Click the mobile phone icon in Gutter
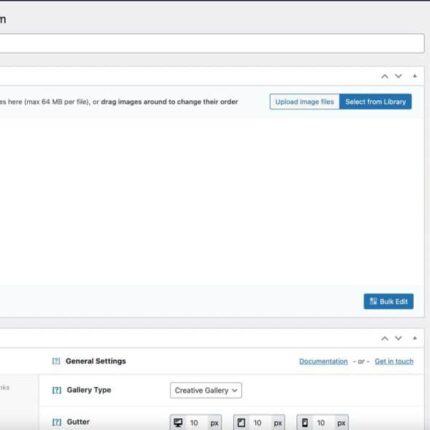This screenshot has width=430, height=430. [x=305, y=423]
